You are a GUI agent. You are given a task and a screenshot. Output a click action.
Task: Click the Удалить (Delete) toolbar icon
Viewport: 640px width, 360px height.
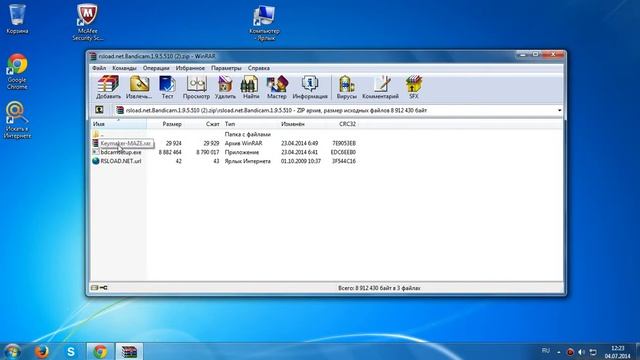[225, 87]
